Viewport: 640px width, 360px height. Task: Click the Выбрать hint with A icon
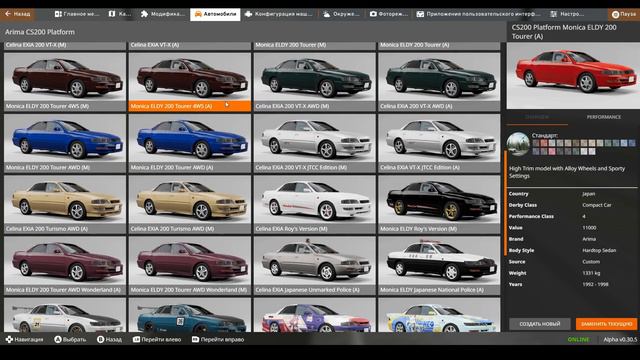[x=70, y=339]
